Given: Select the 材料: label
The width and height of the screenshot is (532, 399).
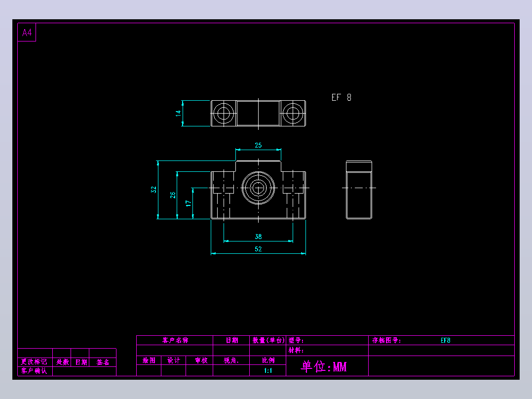Looking at the screenshot, I should click(296, 350).
